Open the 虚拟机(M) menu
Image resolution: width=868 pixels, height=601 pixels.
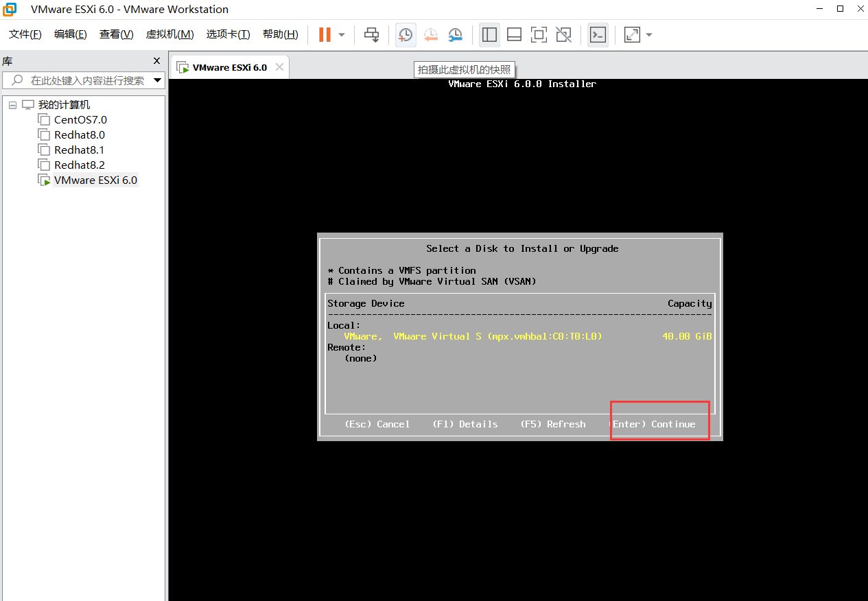[170, 34]
